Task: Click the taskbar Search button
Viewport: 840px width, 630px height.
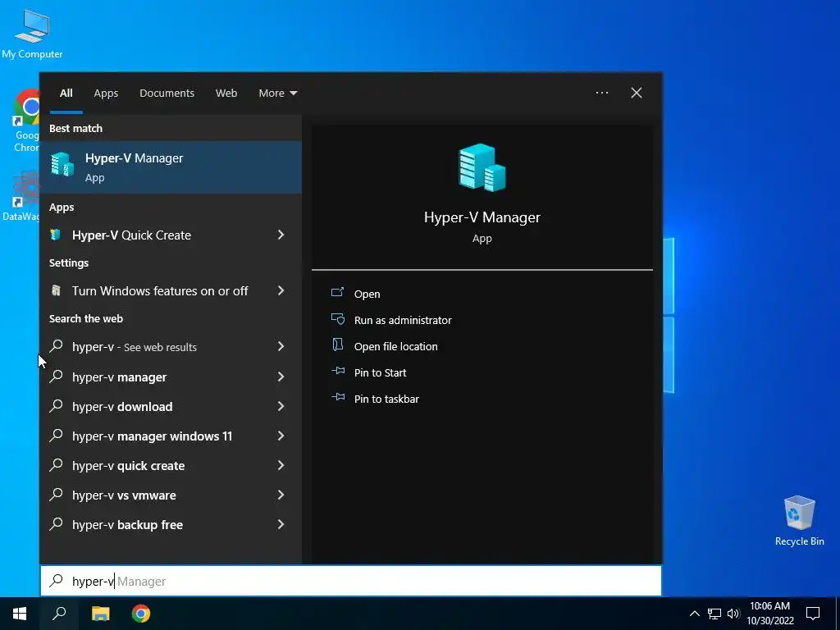Action: coord(59,614)
